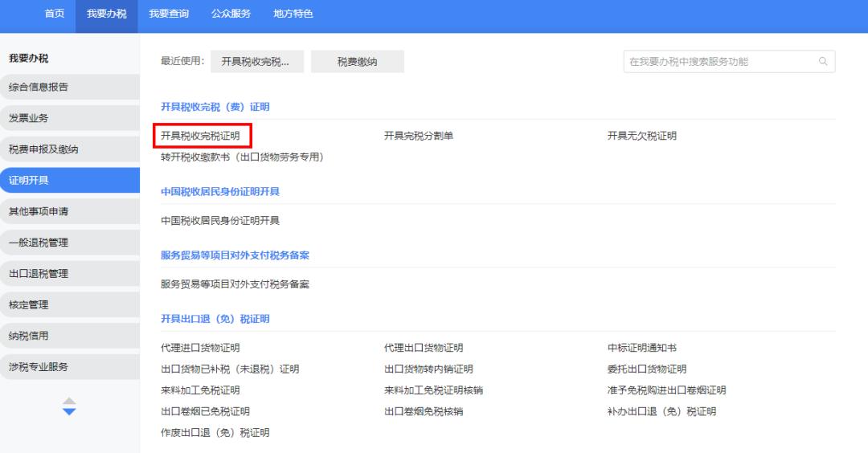Select 中标证明通知书 link
Screen dimensions: 868x453
click(641, 348)
